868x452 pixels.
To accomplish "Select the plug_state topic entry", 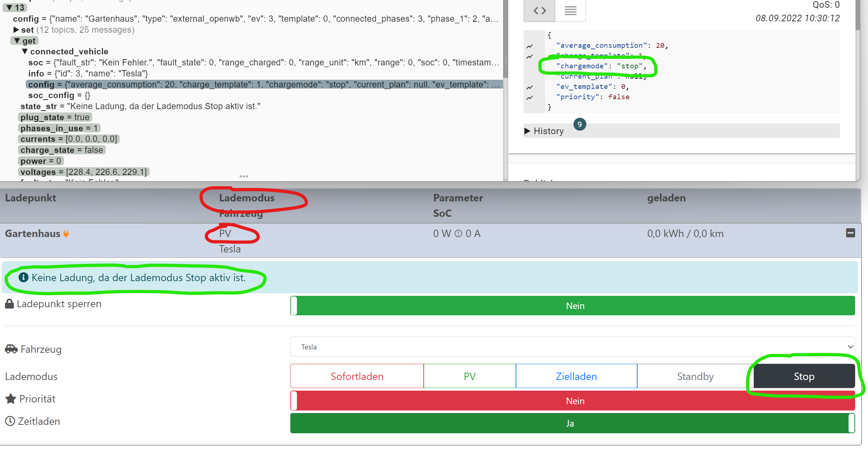I will coord(55,117).
